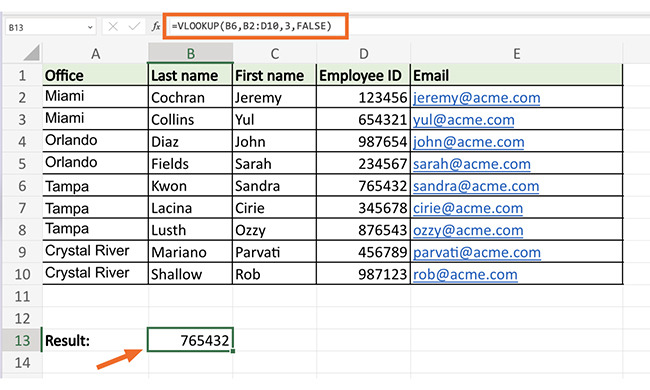Select the Ozzy cell
This screenshot has width=650, height=390.
pos(274,230)
